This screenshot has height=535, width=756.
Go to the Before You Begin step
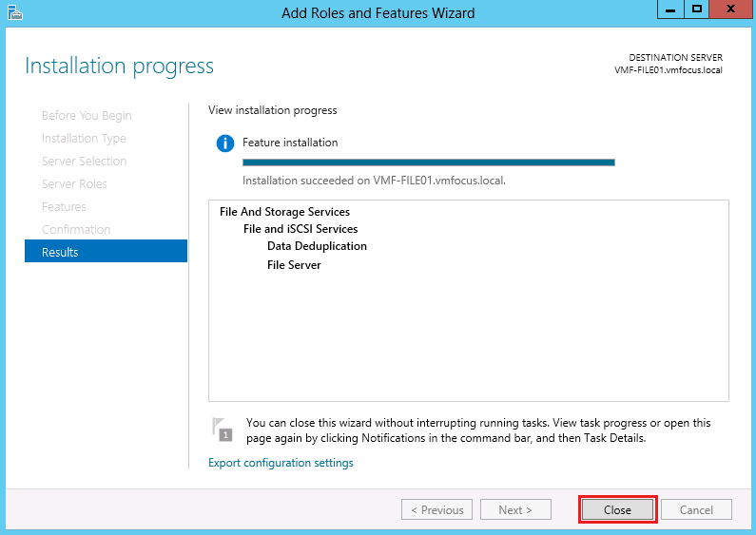click(87, 115)
